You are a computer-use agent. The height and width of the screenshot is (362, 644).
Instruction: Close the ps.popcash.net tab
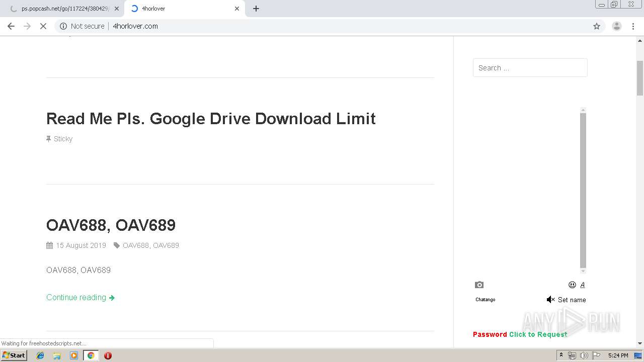117,9
